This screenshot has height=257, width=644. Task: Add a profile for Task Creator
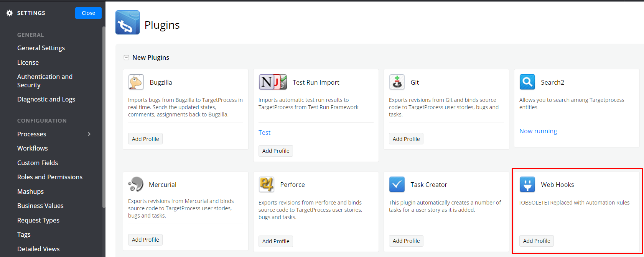(x=406, y=241)
